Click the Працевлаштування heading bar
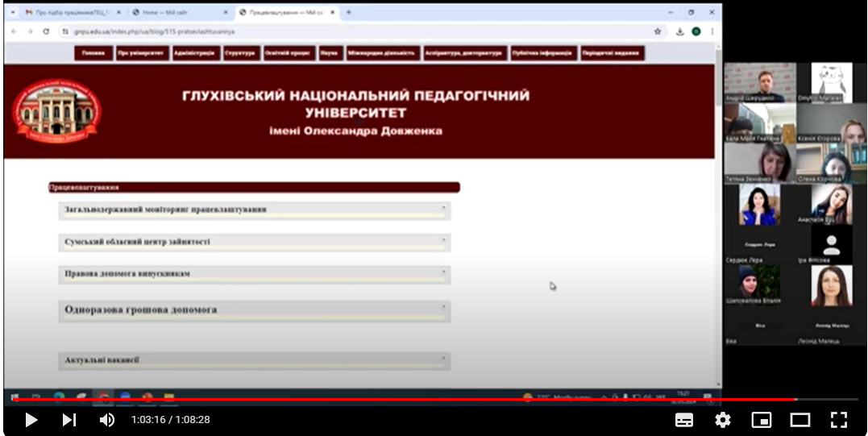Screen dimensions: 868x436 click(254, 188)
